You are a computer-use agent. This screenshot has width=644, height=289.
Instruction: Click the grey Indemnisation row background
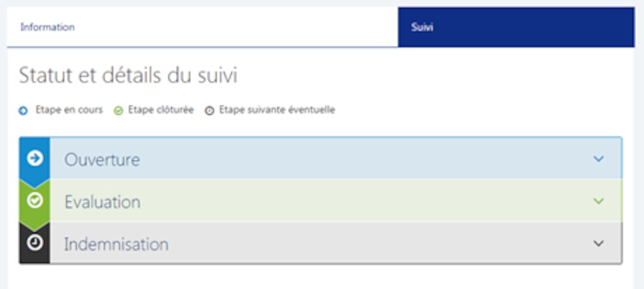tap(336, 243)
